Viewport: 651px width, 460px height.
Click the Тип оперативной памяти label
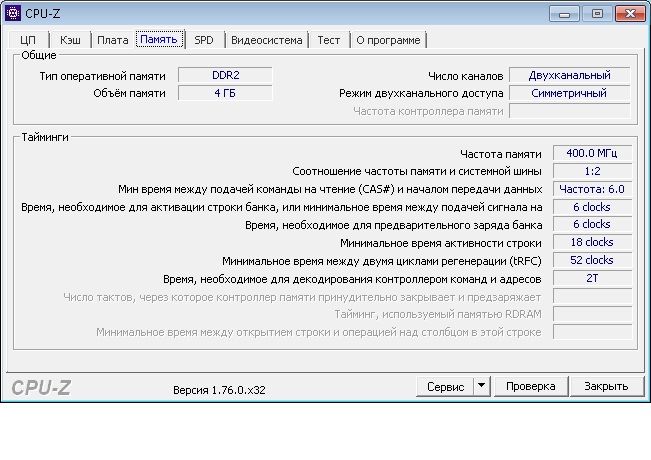coord(103,76)
